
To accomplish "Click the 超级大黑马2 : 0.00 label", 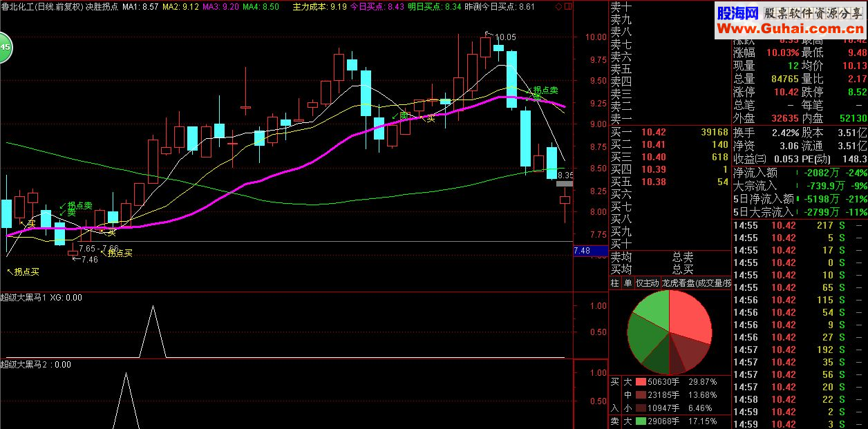I will 36,364.
